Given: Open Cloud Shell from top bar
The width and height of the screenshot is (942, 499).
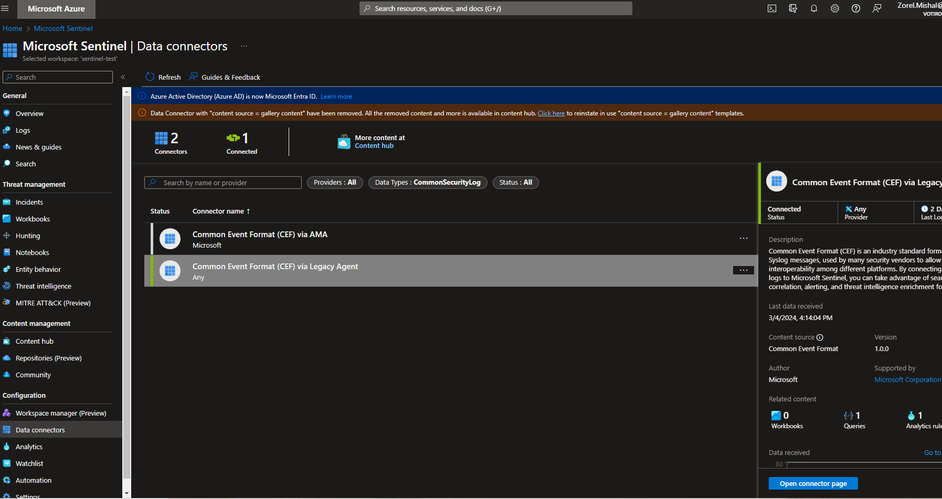Looking at the screenshot, I should tap(772, 8).
